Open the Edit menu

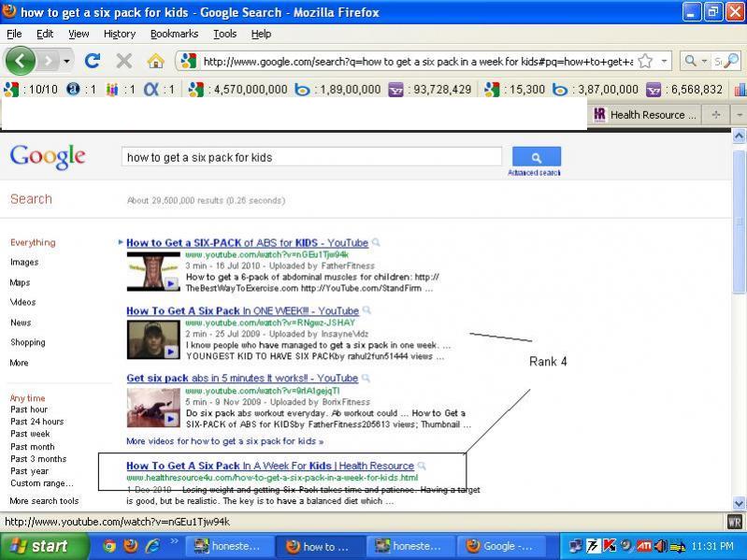click(45, 34)
